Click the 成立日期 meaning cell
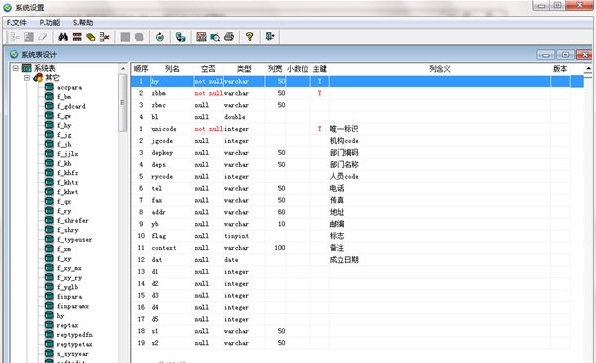This screenshot has height=363, width=596. pos(344,260)
